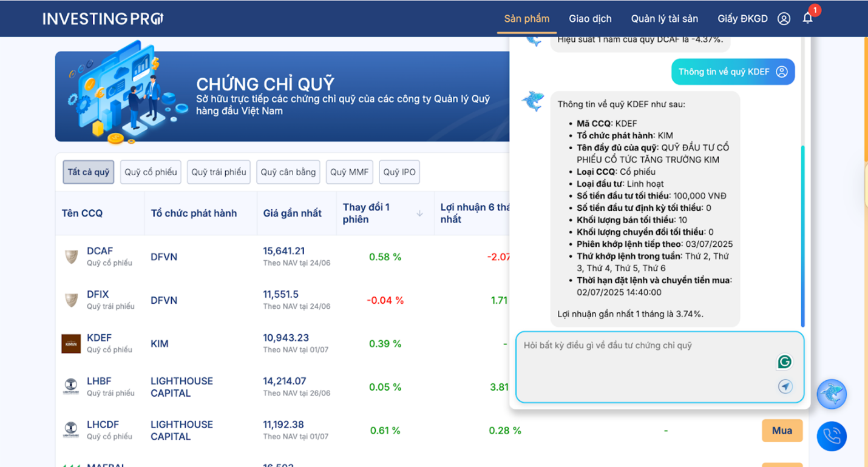Click the Thông tin về quỹ KDEF message

click(x=733, y=72)
